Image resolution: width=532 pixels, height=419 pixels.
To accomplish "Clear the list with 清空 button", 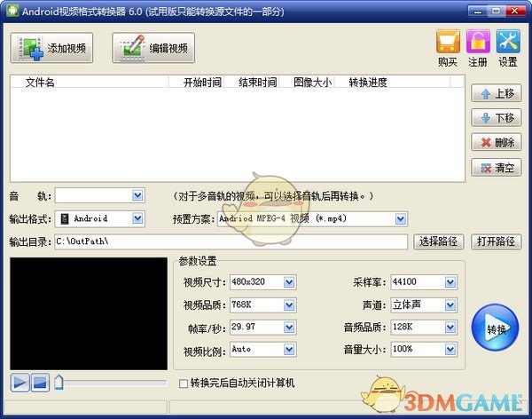I will [496, 168].
